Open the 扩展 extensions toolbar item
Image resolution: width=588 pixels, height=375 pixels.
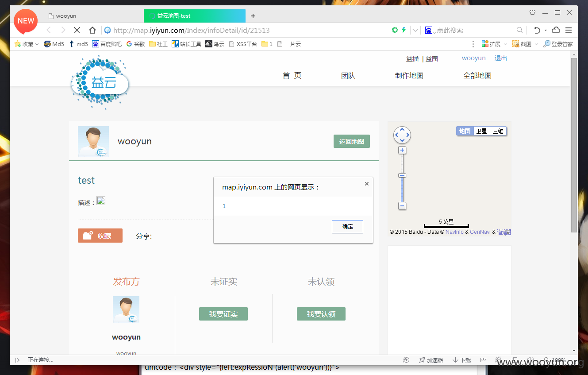coord(492,44)
